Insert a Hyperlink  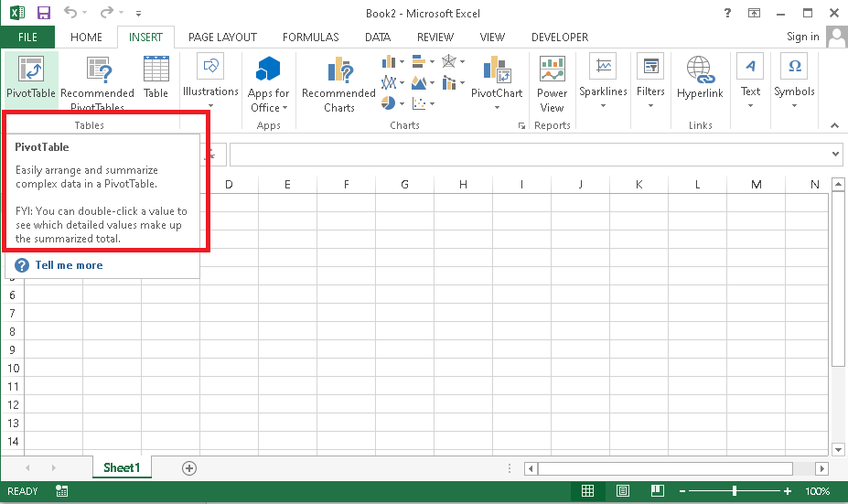(700, 78)
